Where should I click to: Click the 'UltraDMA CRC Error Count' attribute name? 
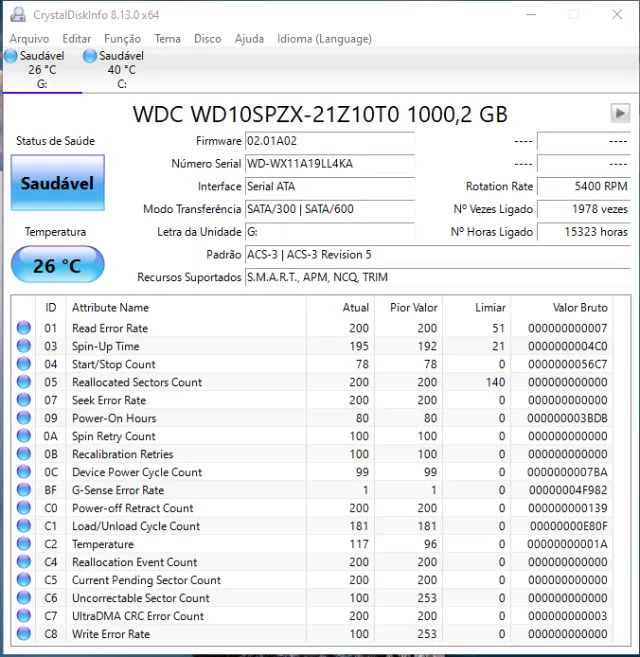137,616
